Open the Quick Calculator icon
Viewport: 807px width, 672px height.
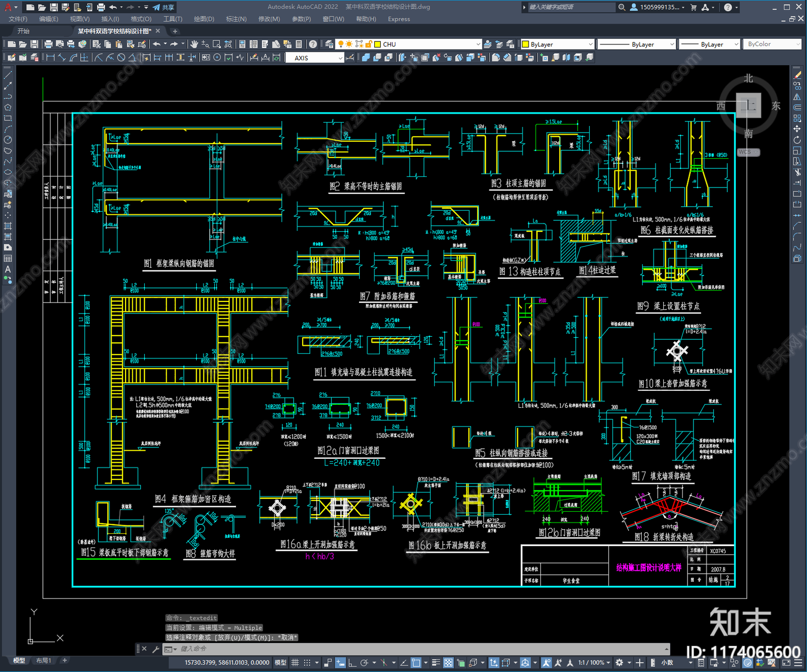tap(299, 44)
